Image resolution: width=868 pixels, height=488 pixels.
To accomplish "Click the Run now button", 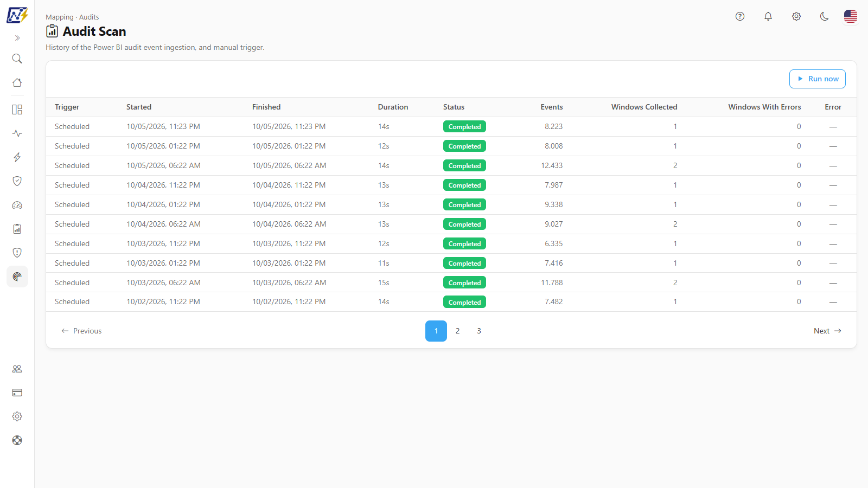I will [818, 79].
